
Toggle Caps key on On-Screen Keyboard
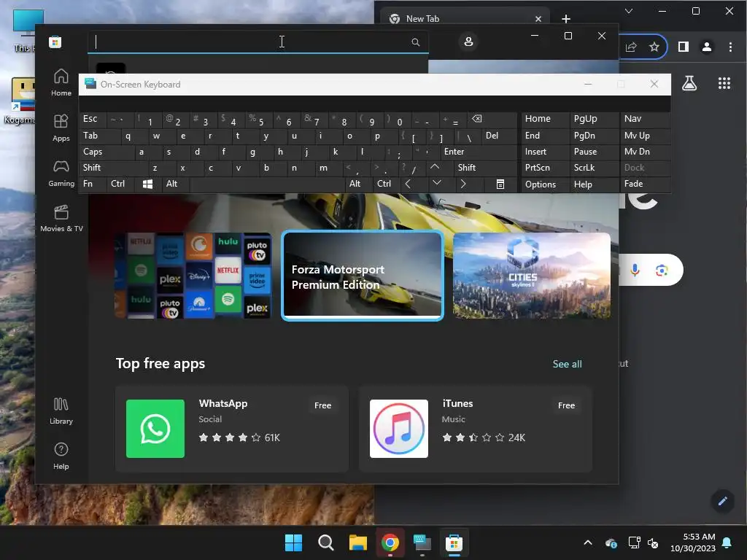click(106, 152)
